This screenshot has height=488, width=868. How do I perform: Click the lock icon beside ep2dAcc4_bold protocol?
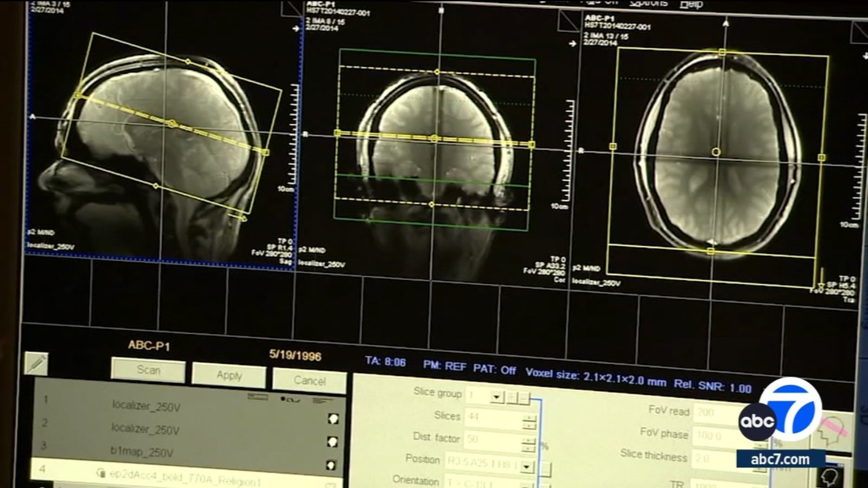100,473
